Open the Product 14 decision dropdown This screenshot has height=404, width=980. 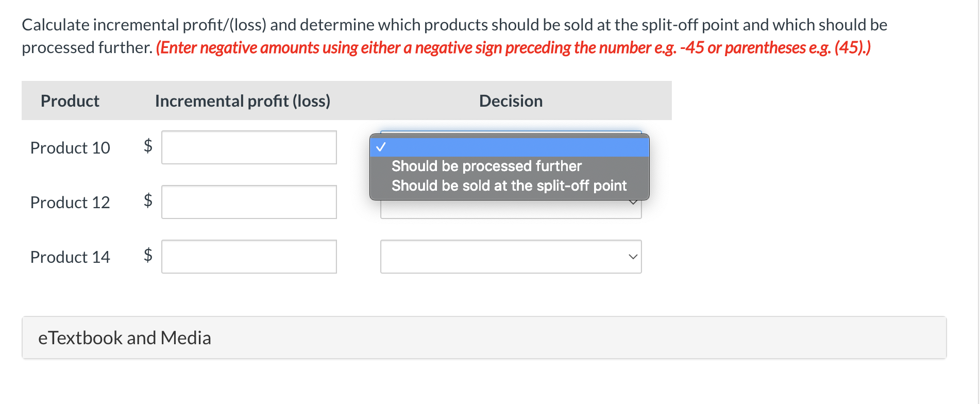pos(511,257)
